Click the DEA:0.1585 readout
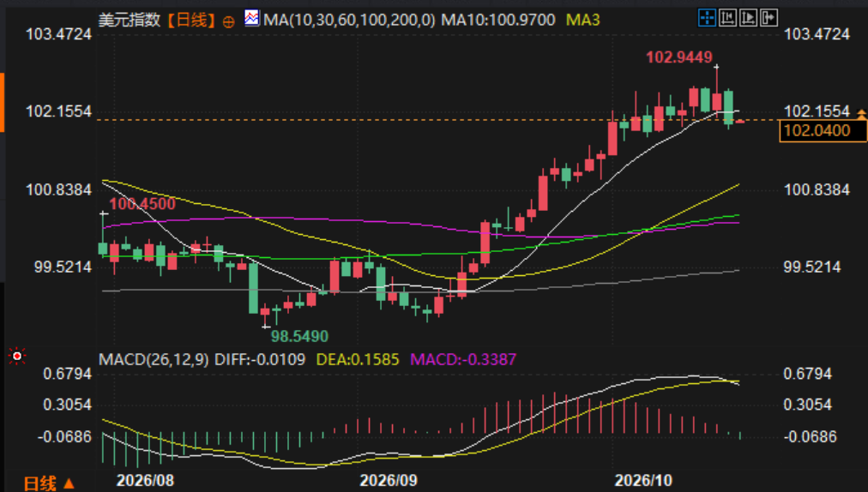The image size is (868, 492). 358,360
